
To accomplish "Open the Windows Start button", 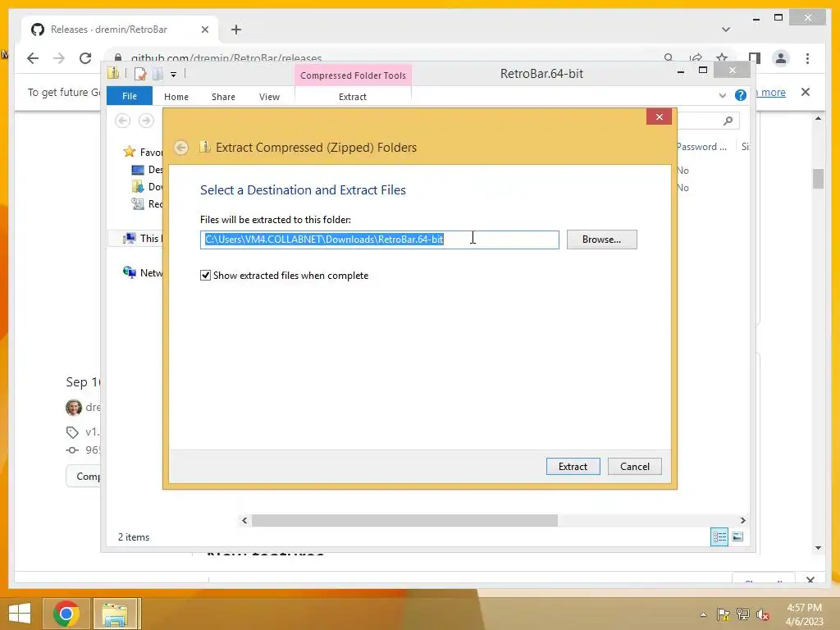I will (x=20, y=614).
